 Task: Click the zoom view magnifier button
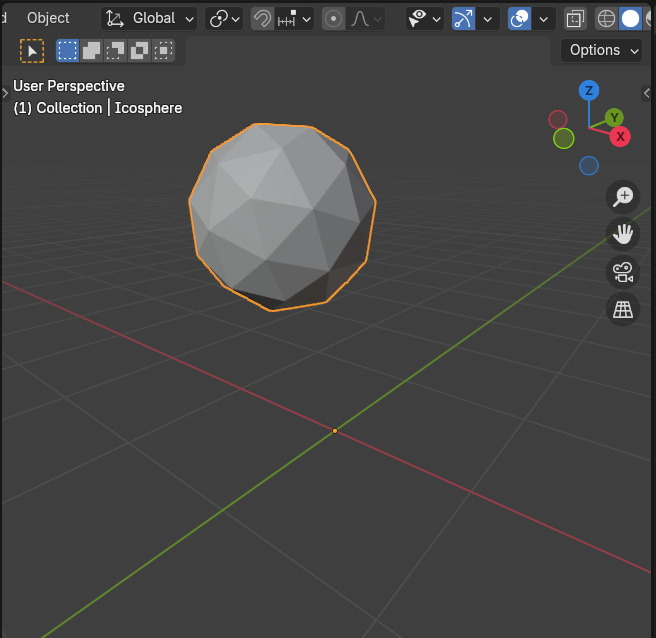pos(623,196)
